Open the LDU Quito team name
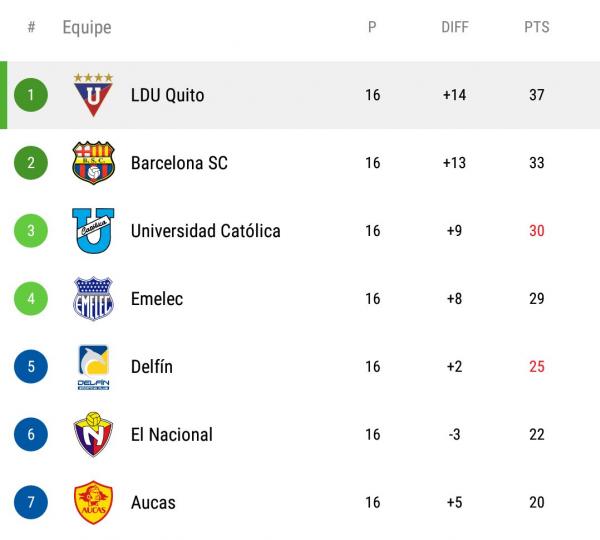This screenshot has width=600, height=540. pos(167,96)
